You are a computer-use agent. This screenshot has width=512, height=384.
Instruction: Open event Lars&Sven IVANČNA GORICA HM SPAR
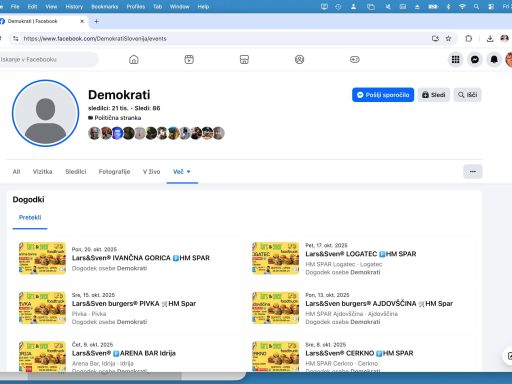click(x=141, y=258)
